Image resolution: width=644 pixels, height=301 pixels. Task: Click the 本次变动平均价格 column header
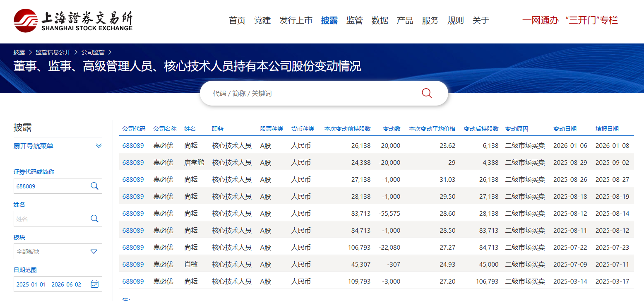tap(432, 129)
